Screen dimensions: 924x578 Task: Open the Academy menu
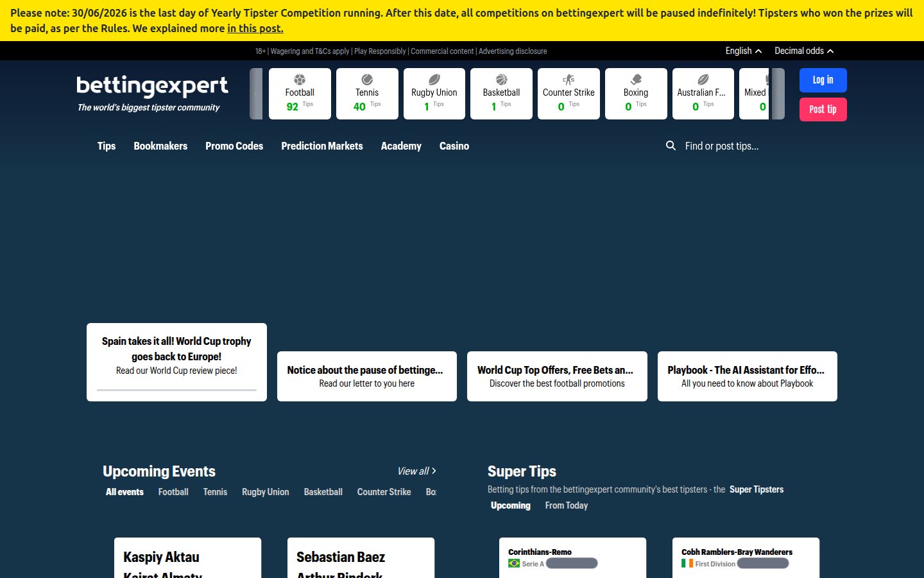pos(401,146)
